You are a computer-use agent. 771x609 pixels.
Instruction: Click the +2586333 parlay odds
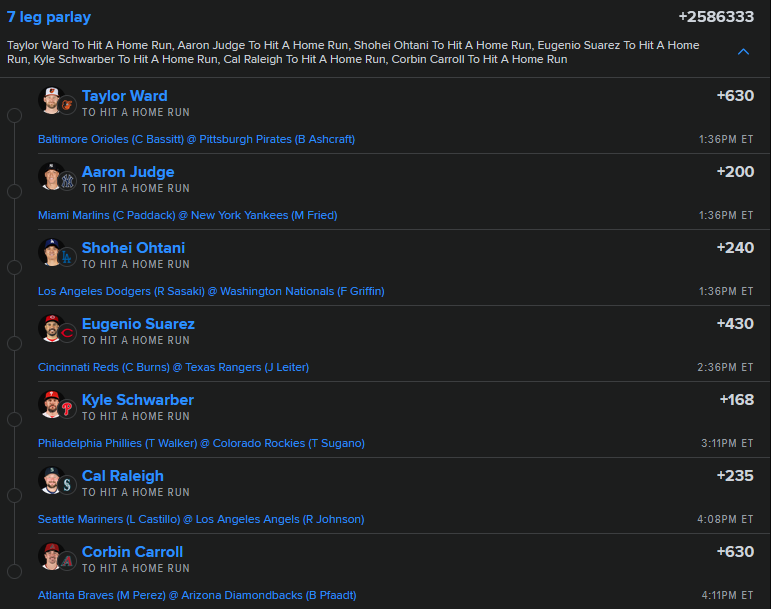[716, 17]
